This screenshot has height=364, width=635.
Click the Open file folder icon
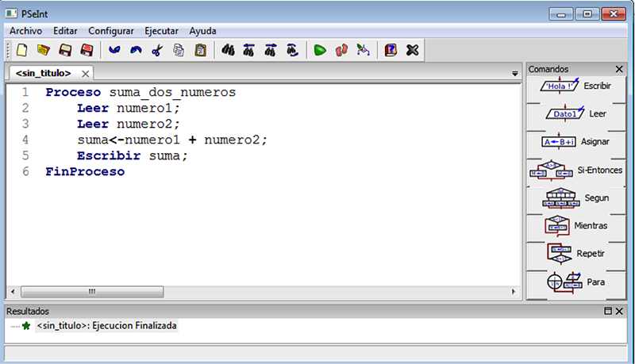44,50
